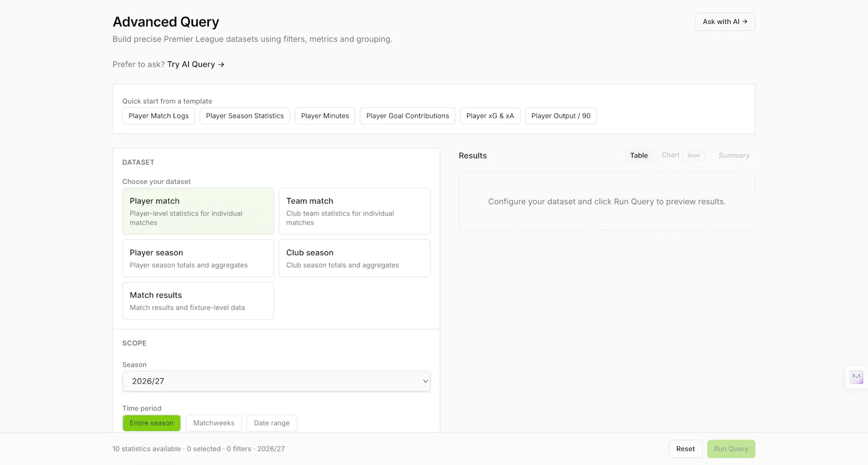Select the Club season dataset card
The height and width of the screenshot is (465, 868).
tap(354, 258)
